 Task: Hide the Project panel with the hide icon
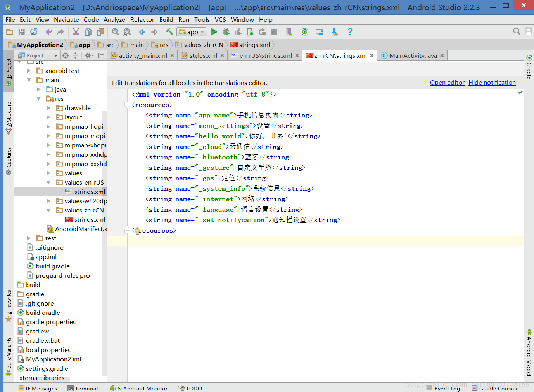point(101,55)
